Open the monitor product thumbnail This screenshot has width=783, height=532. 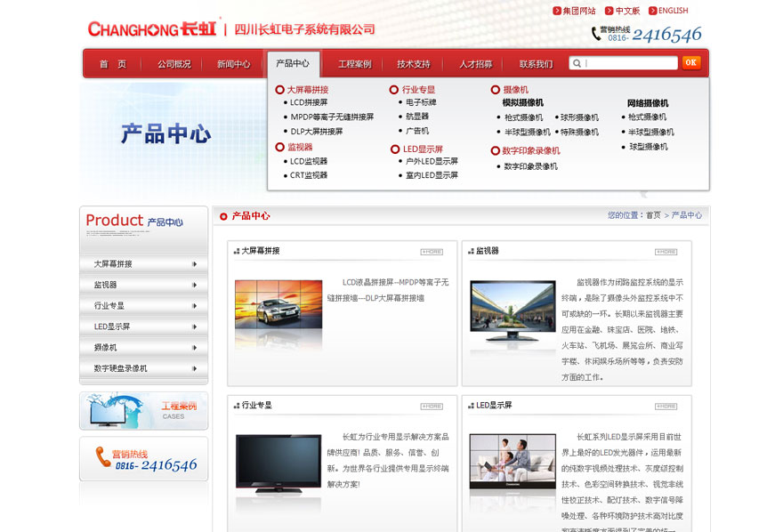point(513,310)
